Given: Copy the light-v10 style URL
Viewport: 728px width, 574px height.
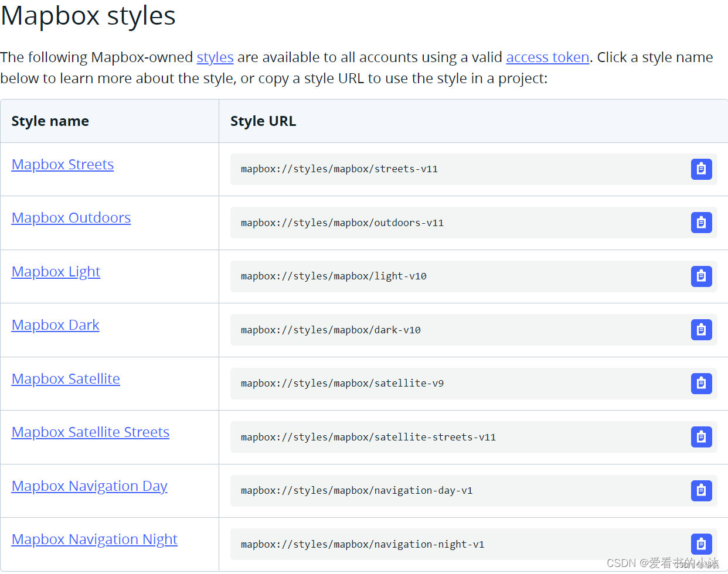Looking at the screenshot, I should (x=701, y=276).
